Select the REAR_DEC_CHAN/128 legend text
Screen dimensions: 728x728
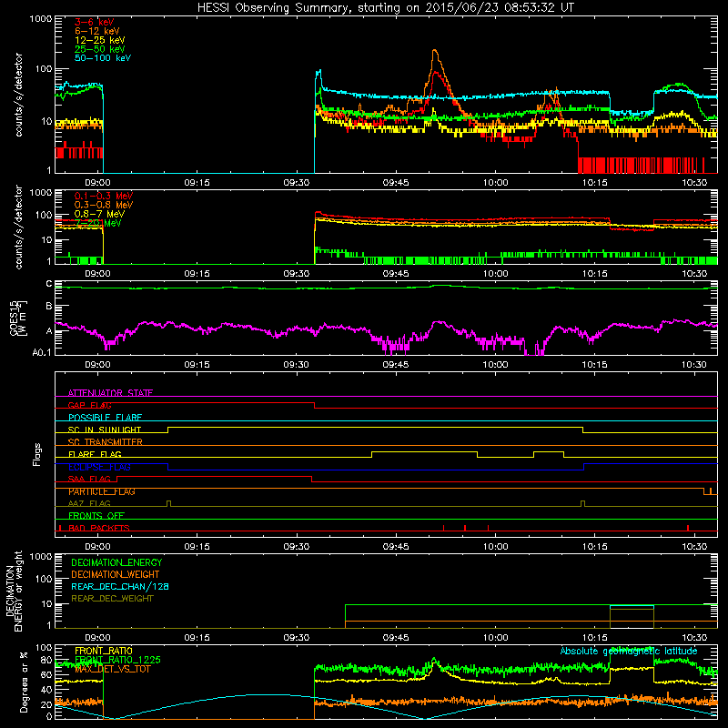click(x=120, y=586)
